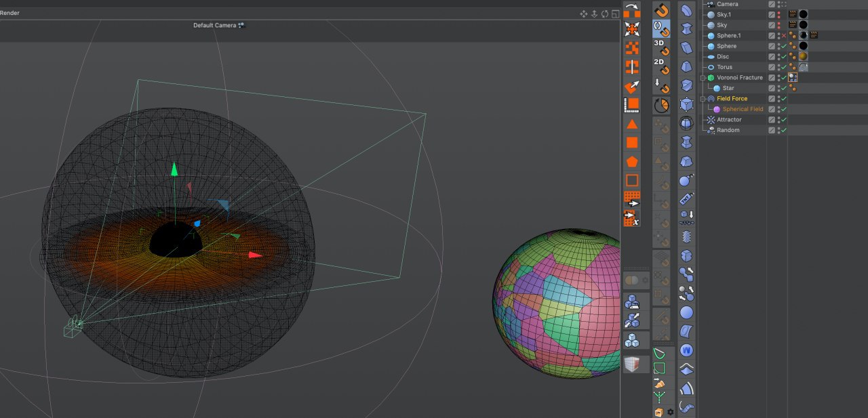Select the TNT Explosion FX icon
868x418 pixels.
[686, 199]
